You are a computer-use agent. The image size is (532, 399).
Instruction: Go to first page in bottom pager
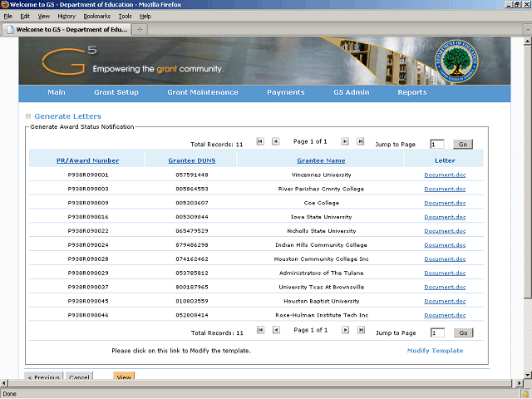(260, 330)
